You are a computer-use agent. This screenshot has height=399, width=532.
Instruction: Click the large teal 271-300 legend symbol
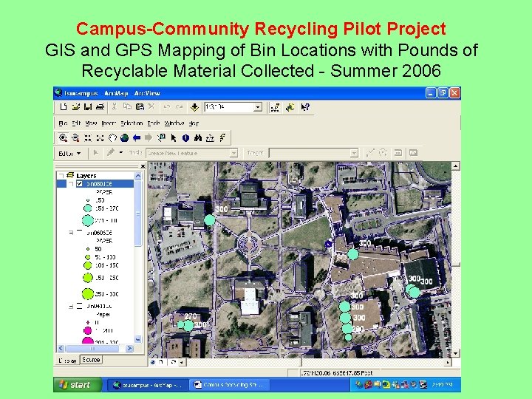(88, 220)
